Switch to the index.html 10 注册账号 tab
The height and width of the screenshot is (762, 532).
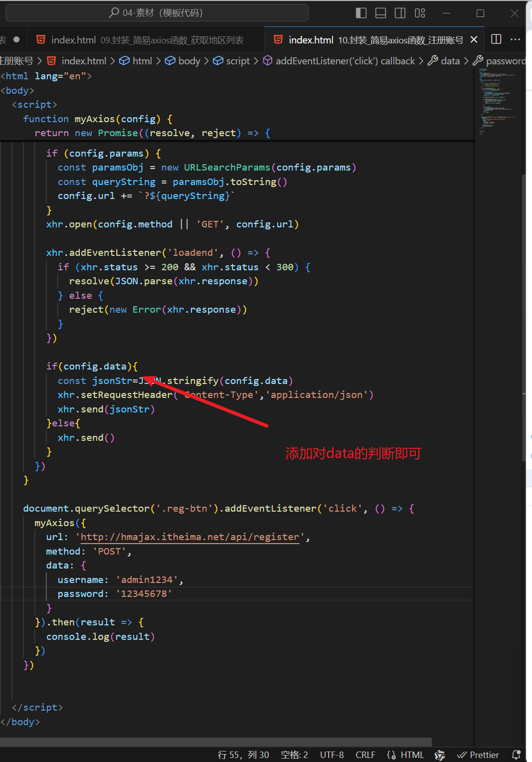pos(375,40)
